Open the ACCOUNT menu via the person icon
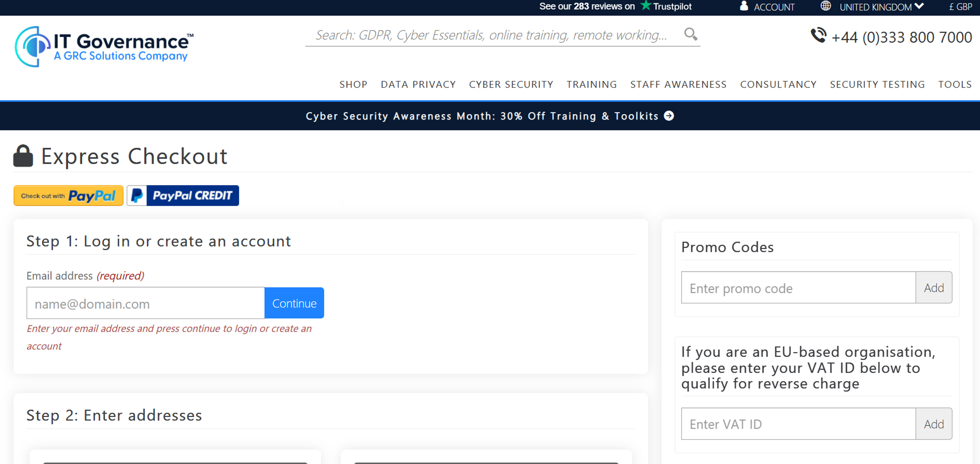 click(743, 6)
